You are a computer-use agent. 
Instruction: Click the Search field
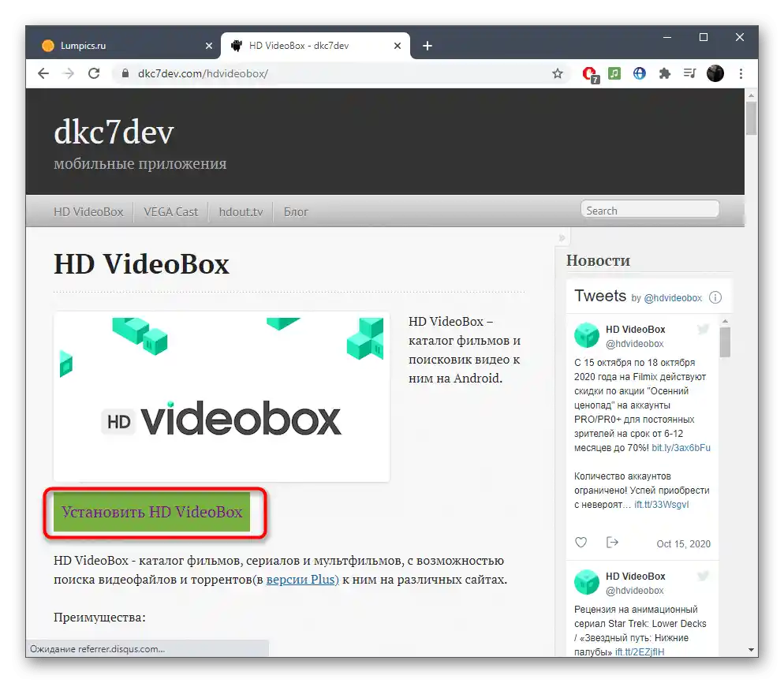[x=650, y=211]
